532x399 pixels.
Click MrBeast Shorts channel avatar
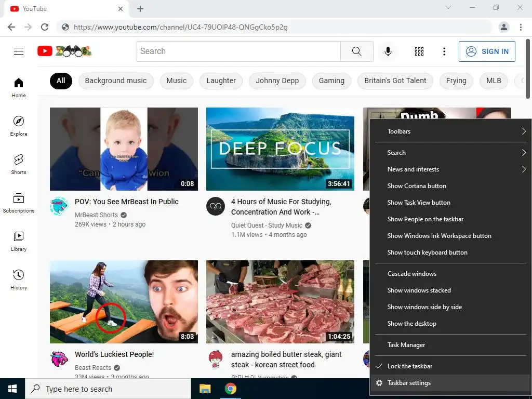tap(59, 206)
